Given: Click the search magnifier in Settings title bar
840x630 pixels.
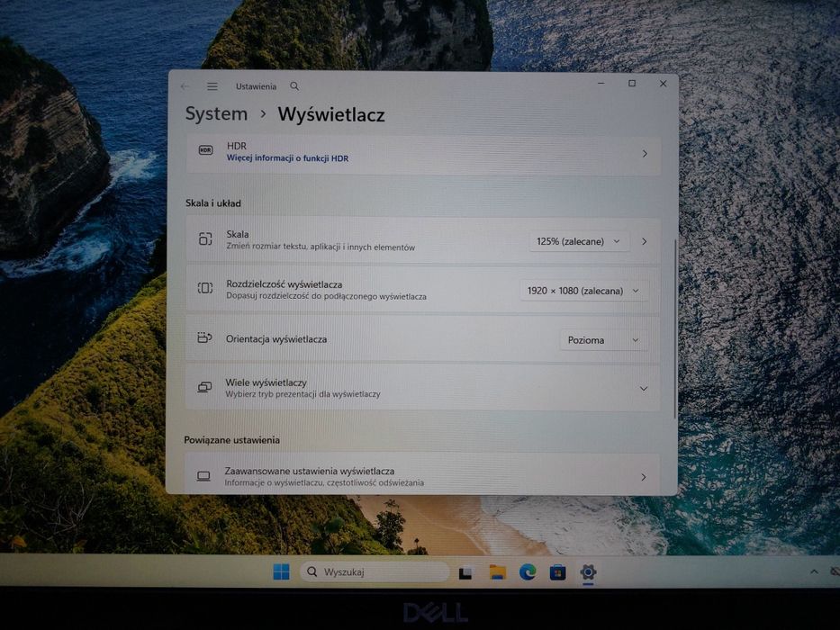Looking at the screenshot, I should (x=294, y=85).
